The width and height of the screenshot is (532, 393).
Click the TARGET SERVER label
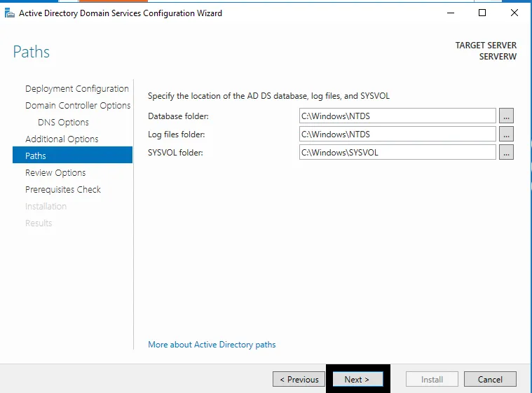[486, 46]
